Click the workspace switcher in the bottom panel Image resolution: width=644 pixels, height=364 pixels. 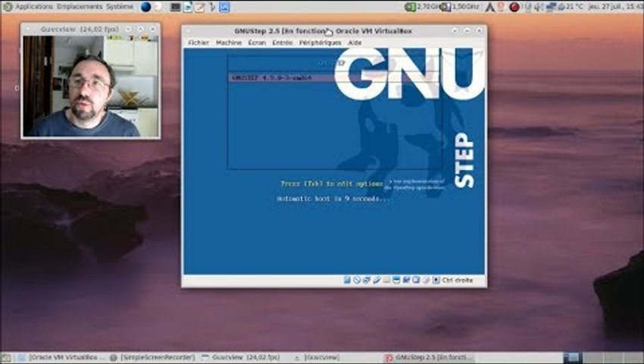coord(603,357)
